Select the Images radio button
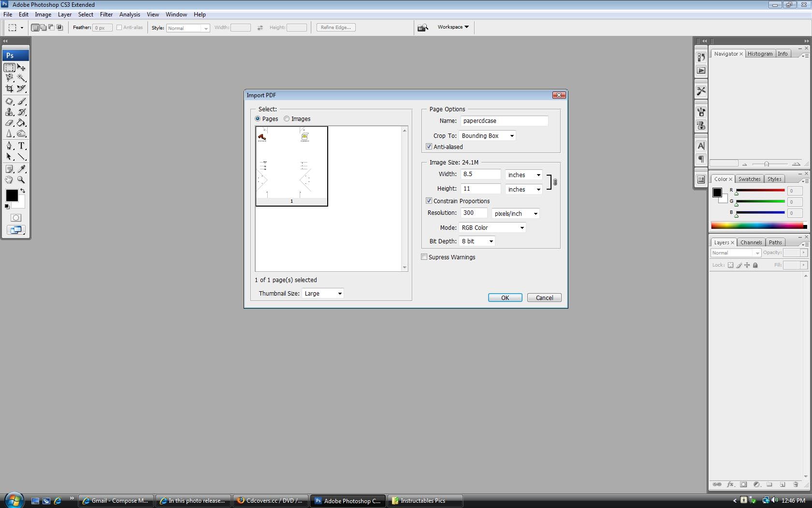This screenshot has height=508, width=812. pyautogui.click(x=287, y=119)
